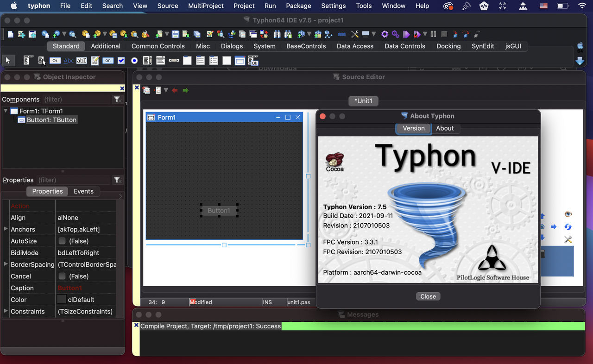This screenshot has width=593, height=364.
Task: Select the TMemo notepad component icon
Action: [x=95, y=60]
